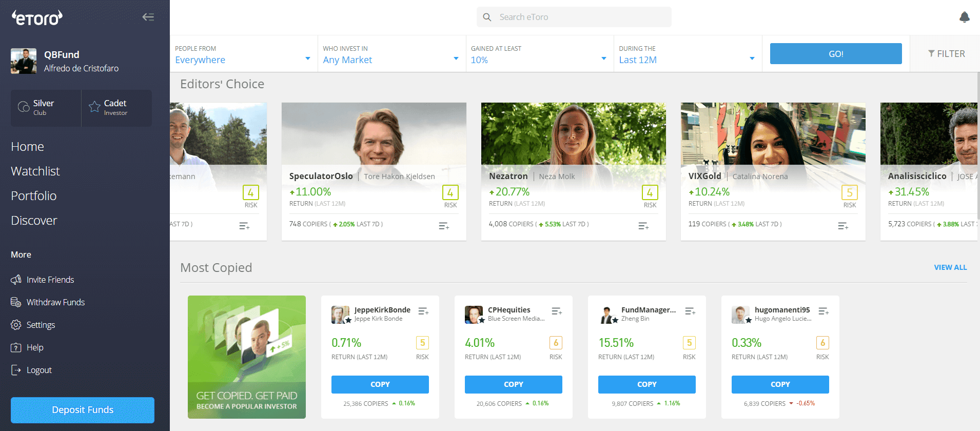Select Settings menu item text

(x=41, y=325)
